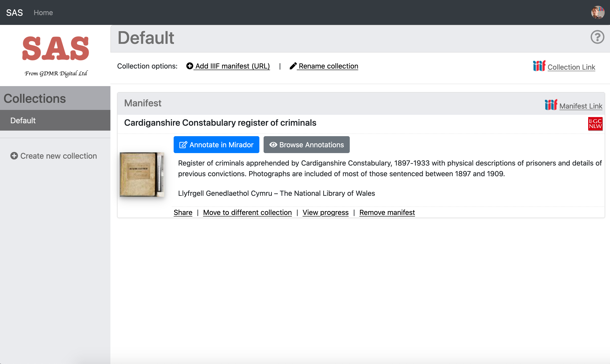Click the IIIF logo beside Manifest Link
Screen dimensions: 610x364
tap(551, 105)
